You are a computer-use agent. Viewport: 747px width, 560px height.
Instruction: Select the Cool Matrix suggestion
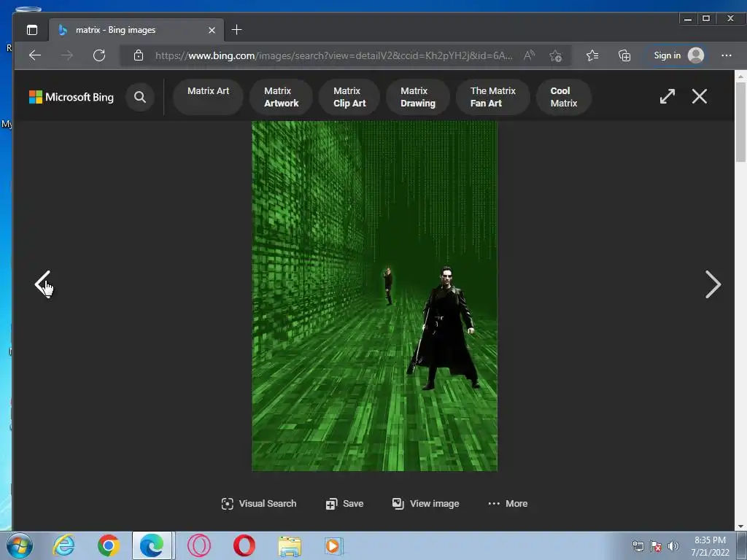[564, 97]
